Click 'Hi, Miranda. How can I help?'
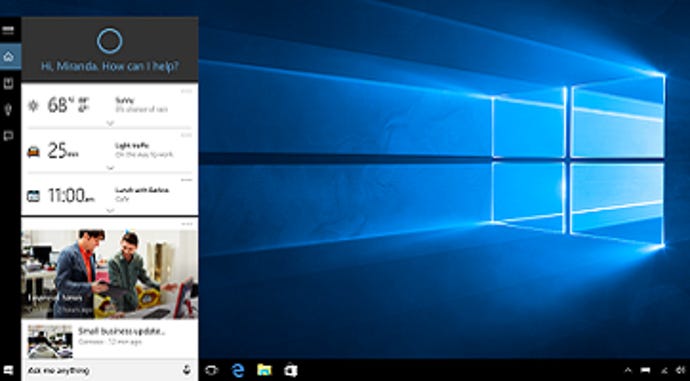Viewport: 690px width, 381px height. tap(110, 66)
